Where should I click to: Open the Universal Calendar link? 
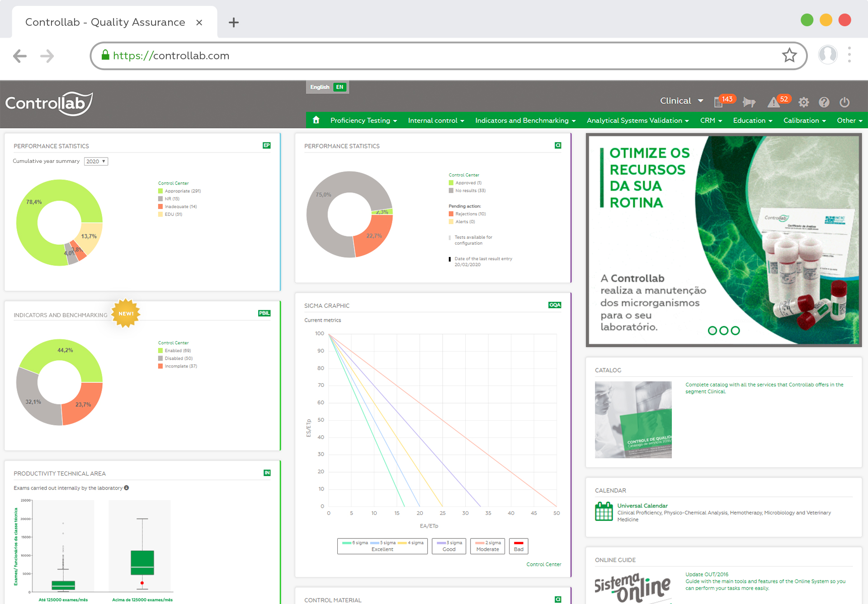(642, 505)
